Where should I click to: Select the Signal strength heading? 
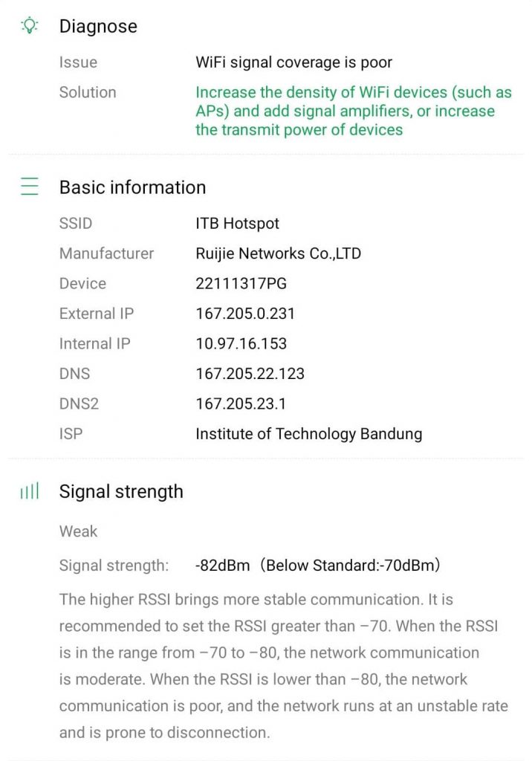(x=121, y=491)
